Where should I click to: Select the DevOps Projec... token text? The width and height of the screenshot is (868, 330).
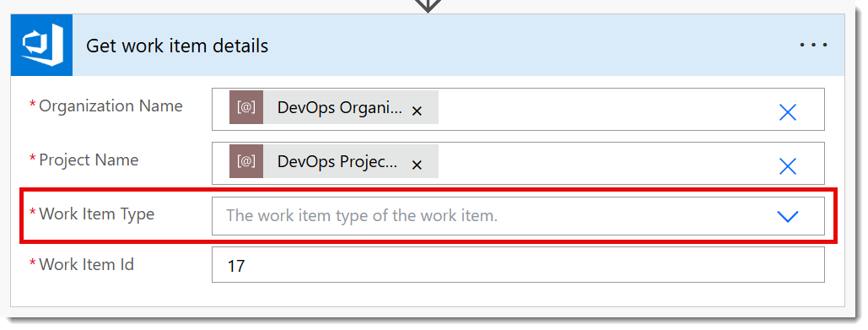337,161
